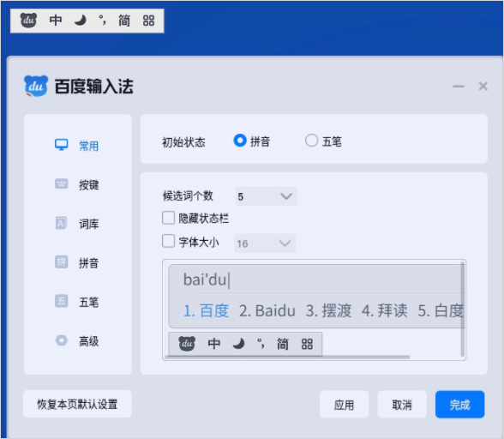Click the Baidu bear icon in top status bar
The width and height of the screenshot is (504, 439).
click(x=28, y=21)
